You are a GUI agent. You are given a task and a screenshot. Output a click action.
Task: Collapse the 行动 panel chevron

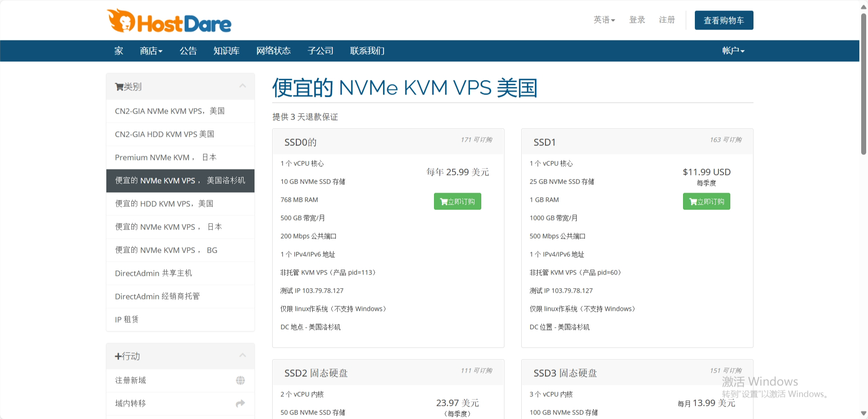coord(243,355)
